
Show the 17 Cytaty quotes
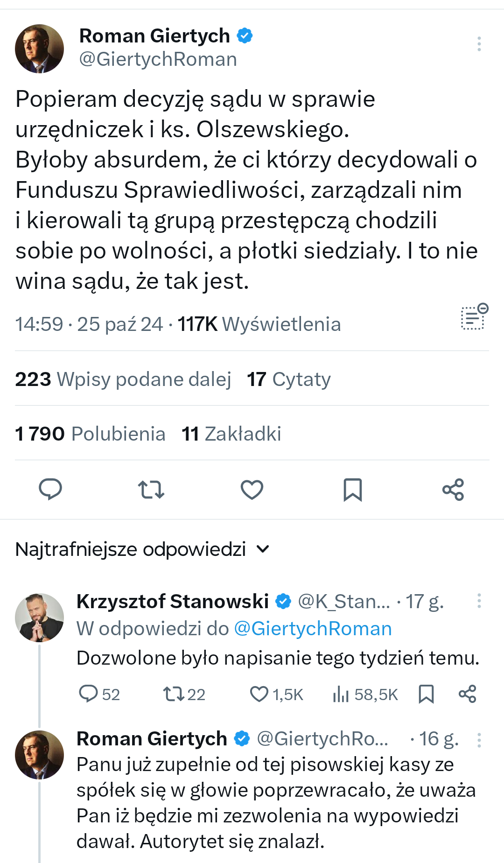pos(289,379)
